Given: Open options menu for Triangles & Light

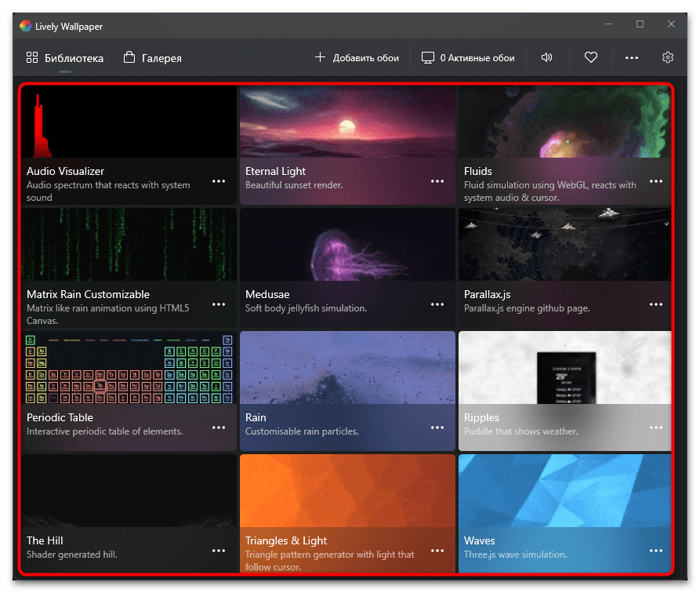Looking at the screenshot, I should (437, 551).
